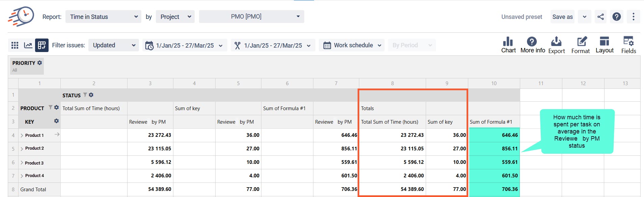Viewport: 644px width, 197px height.
Task: Open the share preset icon
Action: tap(600, 17)
